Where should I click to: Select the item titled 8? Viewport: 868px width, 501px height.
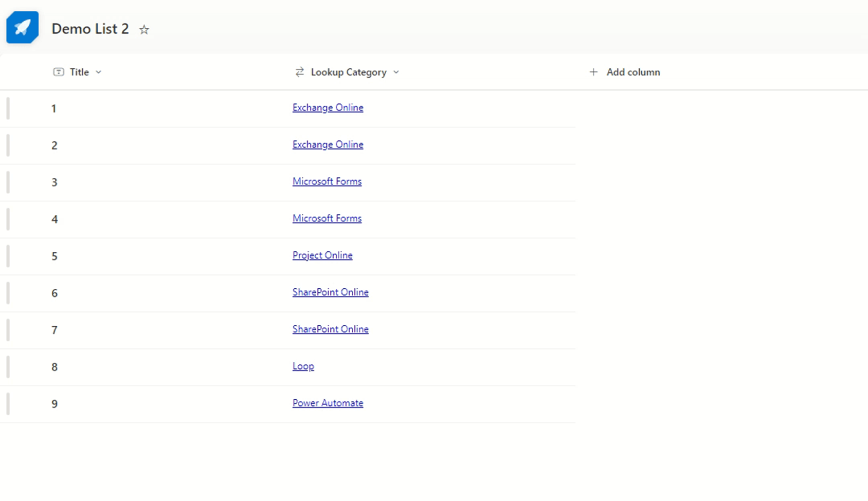pyautogui.click(x=55, y=367)
